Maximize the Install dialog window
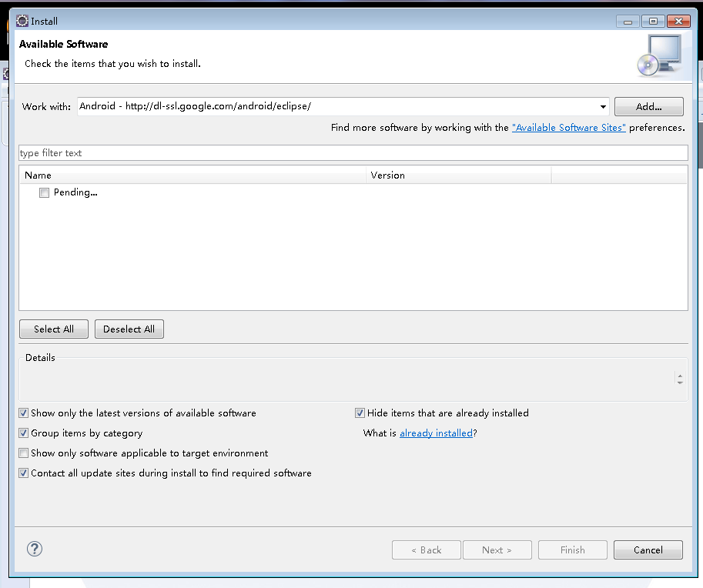 point(653,21)
